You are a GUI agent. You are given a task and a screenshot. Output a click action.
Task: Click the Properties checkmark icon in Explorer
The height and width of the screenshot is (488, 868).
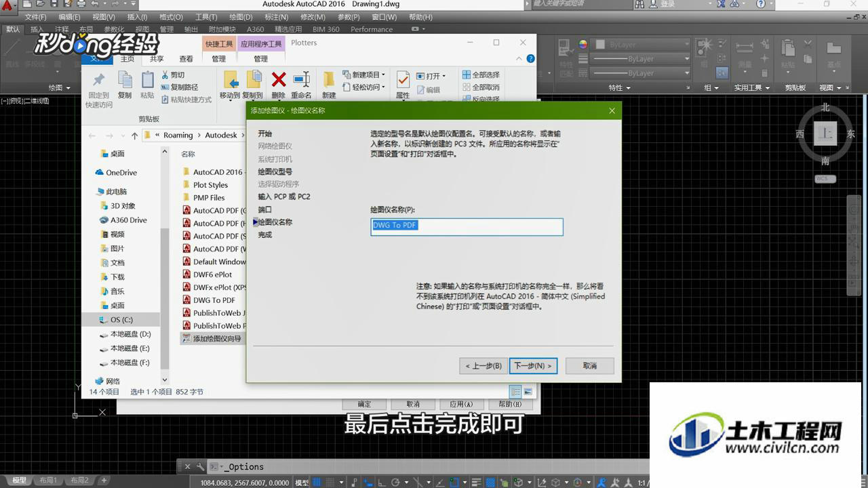pos(403,80)
